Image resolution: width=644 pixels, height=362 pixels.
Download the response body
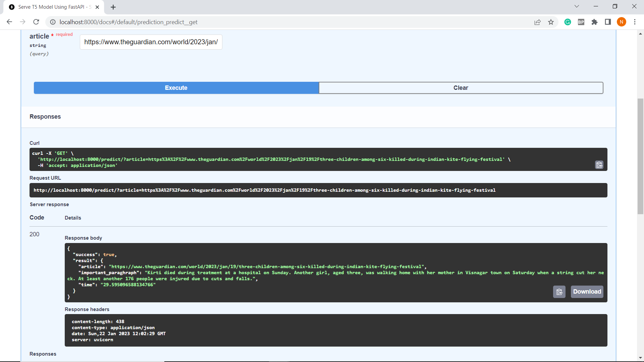click(x=587, y=292)
